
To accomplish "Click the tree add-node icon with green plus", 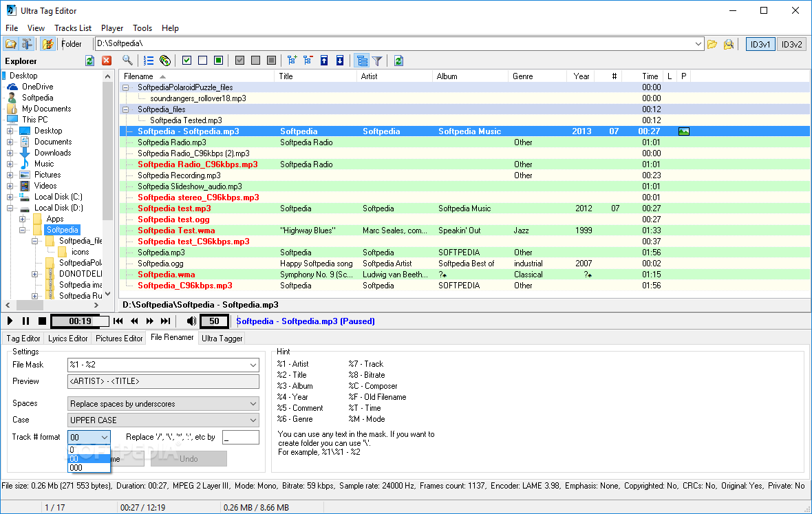I will coord(292,61).
